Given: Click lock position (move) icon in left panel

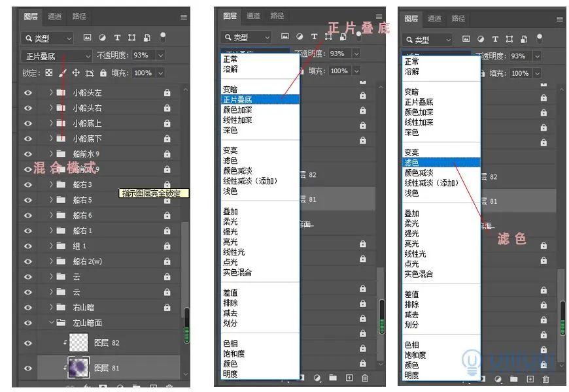Looking at the screenshot, I should point(75,73).
